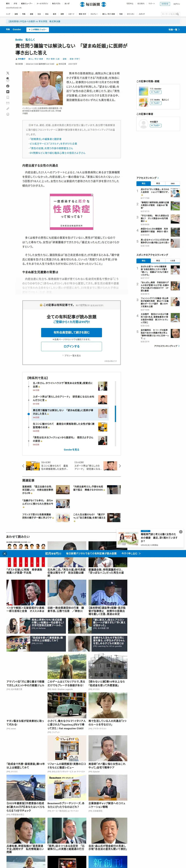
Task: Share article on Facebook
Action: [x=8, y=86]
